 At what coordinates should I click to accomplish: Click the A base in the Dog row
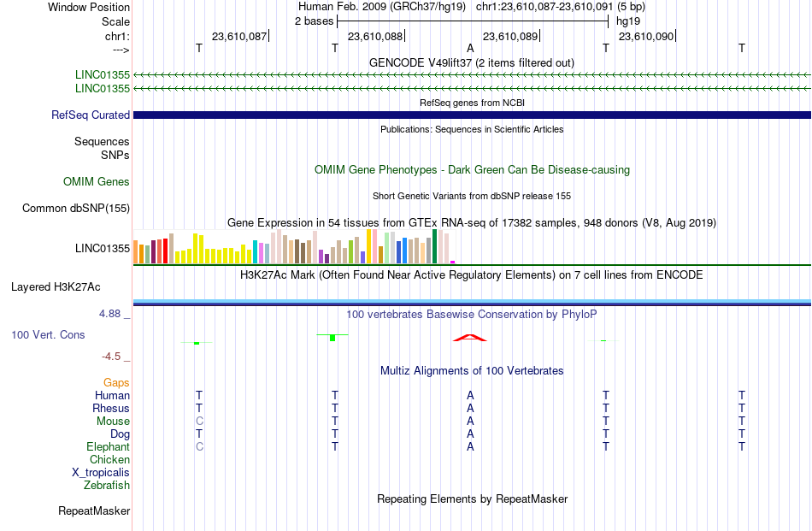[470, 434]
